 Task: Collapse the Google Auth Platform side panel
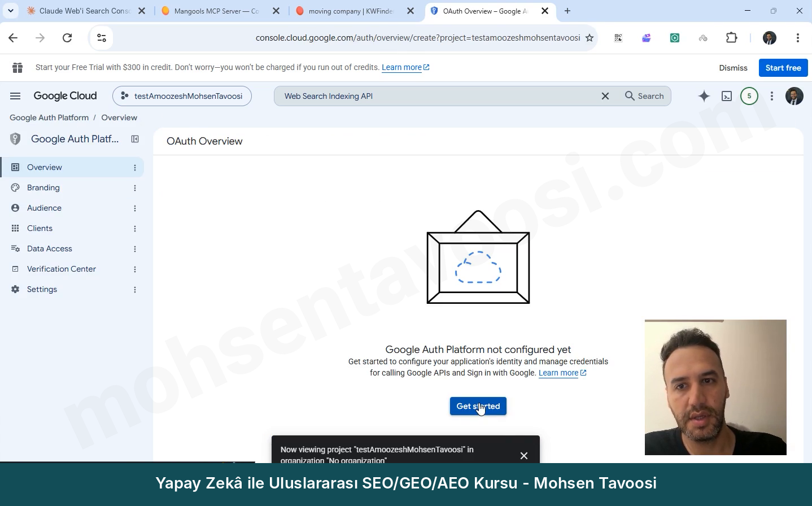[x=135, y=139]
